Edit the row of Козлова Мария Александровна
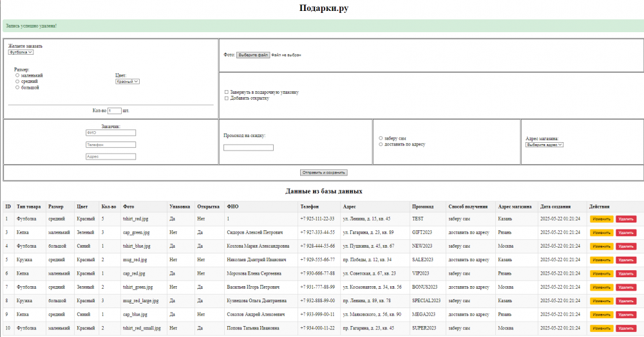644x337 pixels. pyautogui.click(x=601, y=246)
